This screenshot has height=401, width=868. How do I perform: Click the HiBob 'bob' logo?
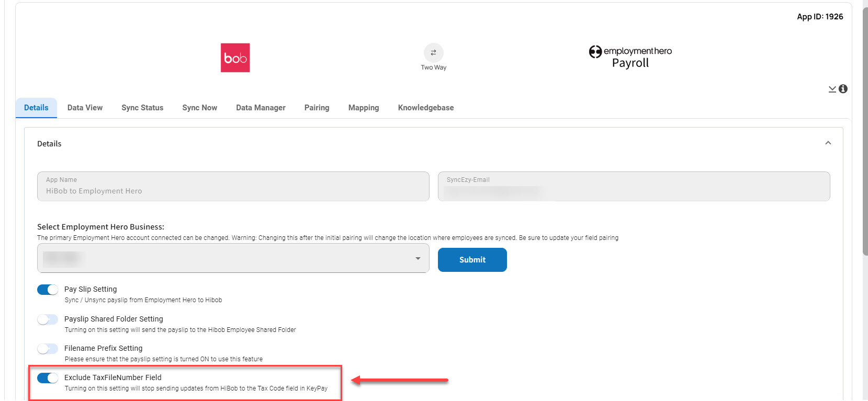235,58
